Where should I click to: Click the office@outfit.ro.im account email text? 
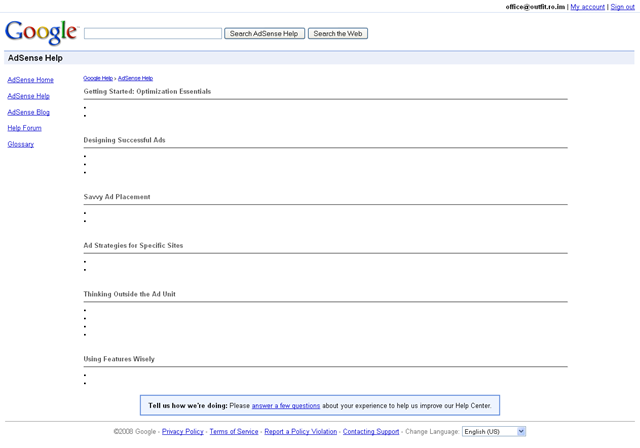pos(535,7)
